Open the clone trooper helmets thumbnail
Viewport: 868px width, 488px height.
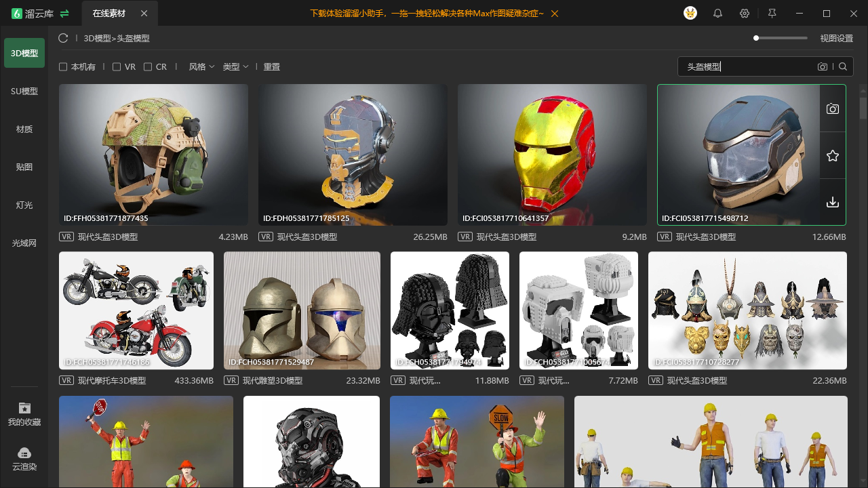coord(302,310)
